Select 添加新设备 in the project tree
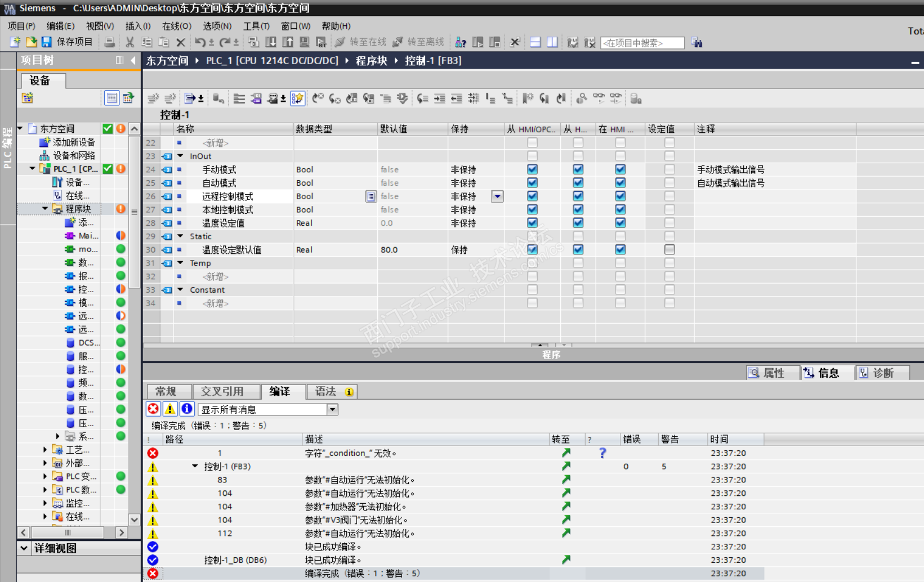This screenshot has width=924, height=582. (x=68, y=142)
